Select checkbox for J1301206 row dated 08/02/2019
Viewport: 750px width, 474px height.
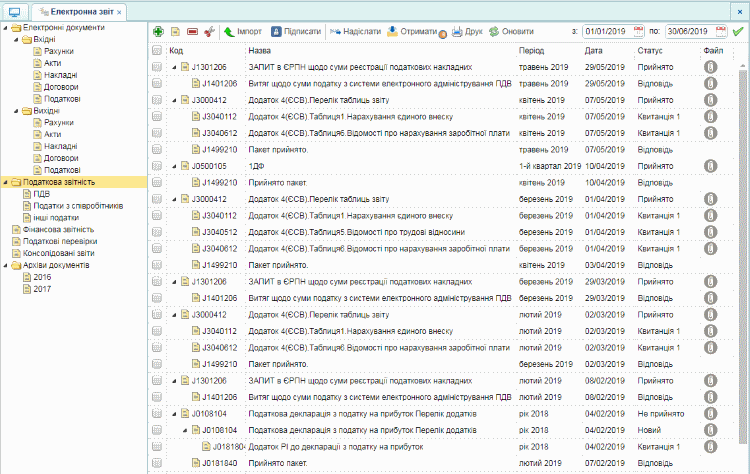[157, 381]
